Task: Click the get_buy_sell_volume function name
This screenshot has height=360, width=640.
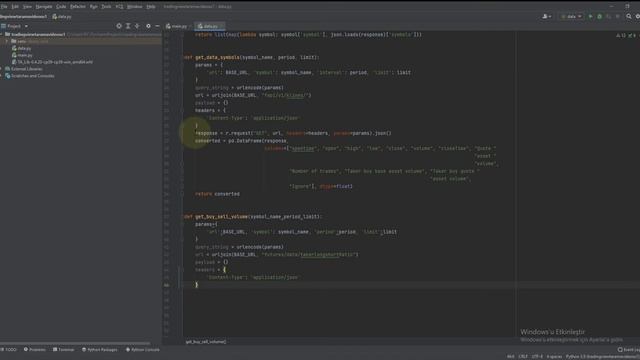Action: pyautogui.click(x=221, y=217)
